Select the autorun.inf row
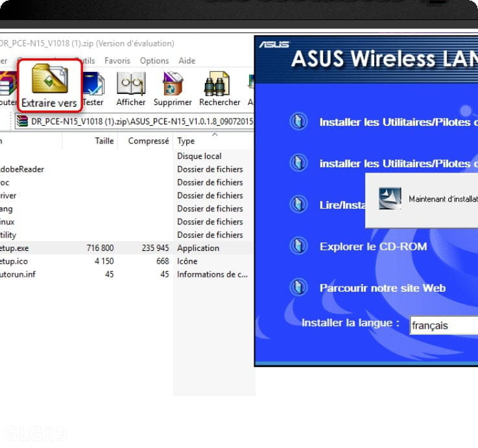The width and height of the screenshot is (478, 448). pos(127,274)
